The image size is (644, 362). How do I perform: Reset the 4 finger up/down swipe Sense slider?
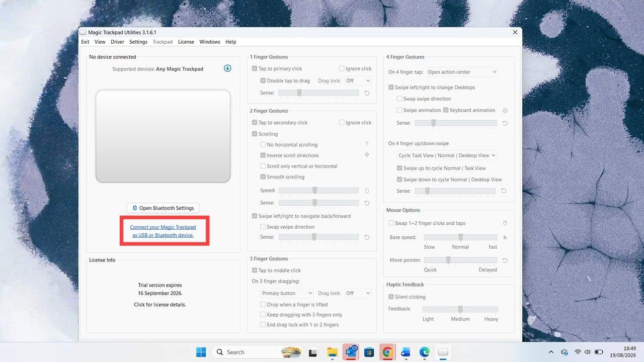pyautogui.click(x=503, y=191)
